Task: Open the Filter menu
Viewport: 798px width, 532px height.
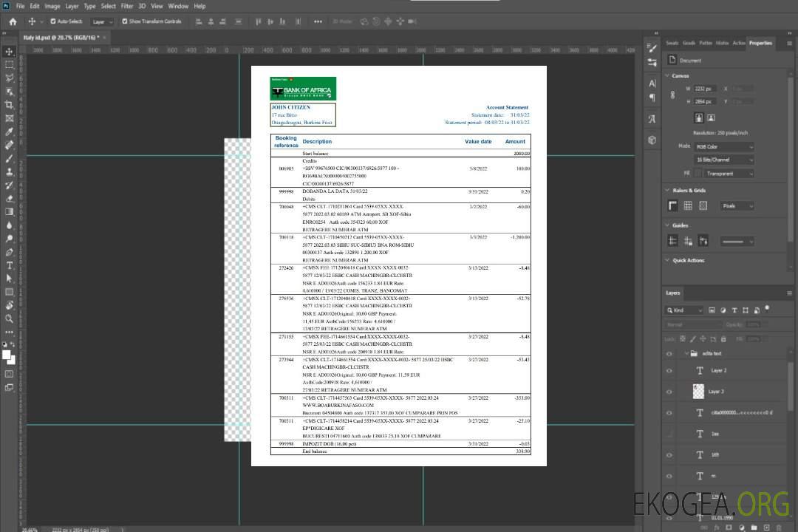Action: pos(127,6)
